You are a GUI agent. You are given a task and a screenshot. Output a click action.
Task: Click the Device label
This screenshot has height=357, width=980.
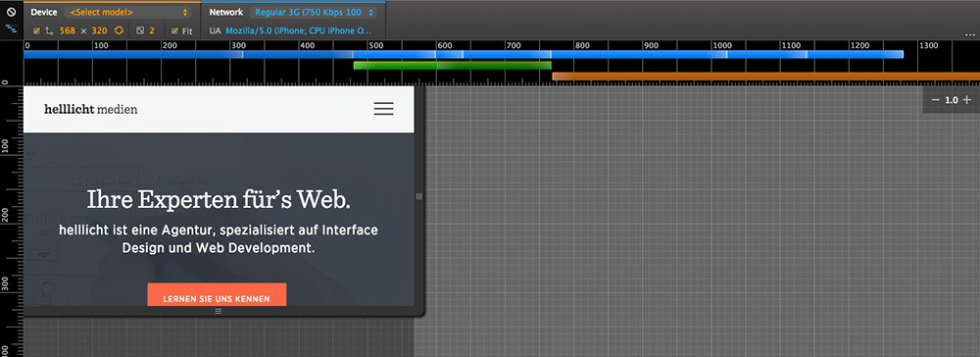(44, 12)
